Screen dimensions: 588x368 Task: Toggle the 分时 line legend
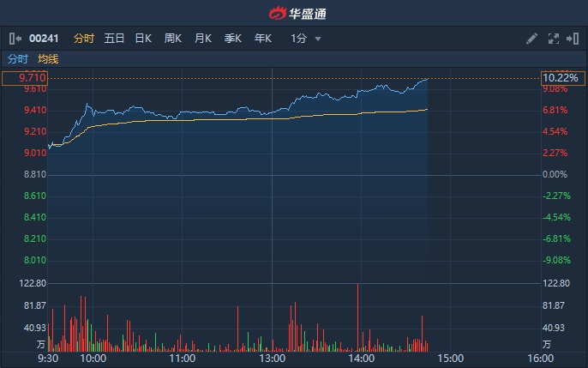[x=18, y=59]
